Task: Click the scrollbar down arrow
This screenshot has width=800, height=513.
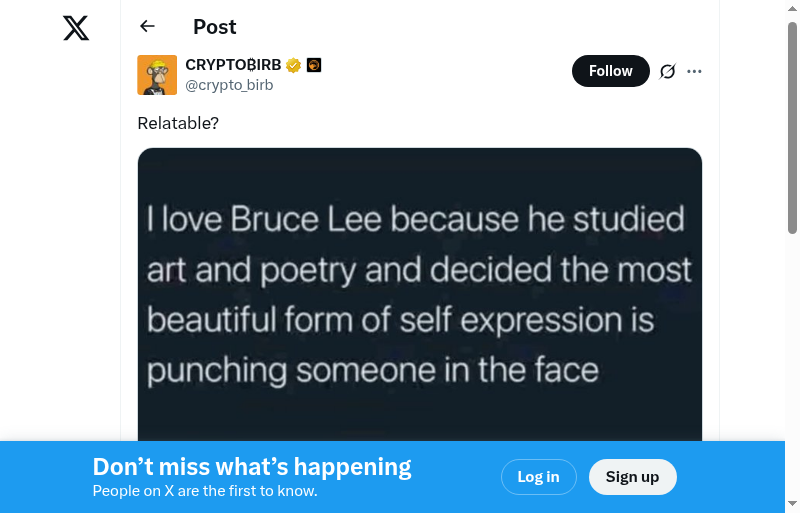Action: (x=792, y=502)
